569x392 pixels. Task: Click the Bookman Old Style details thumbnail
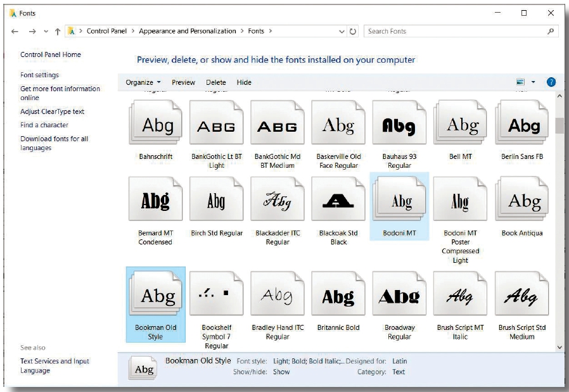tap(143, 368)
